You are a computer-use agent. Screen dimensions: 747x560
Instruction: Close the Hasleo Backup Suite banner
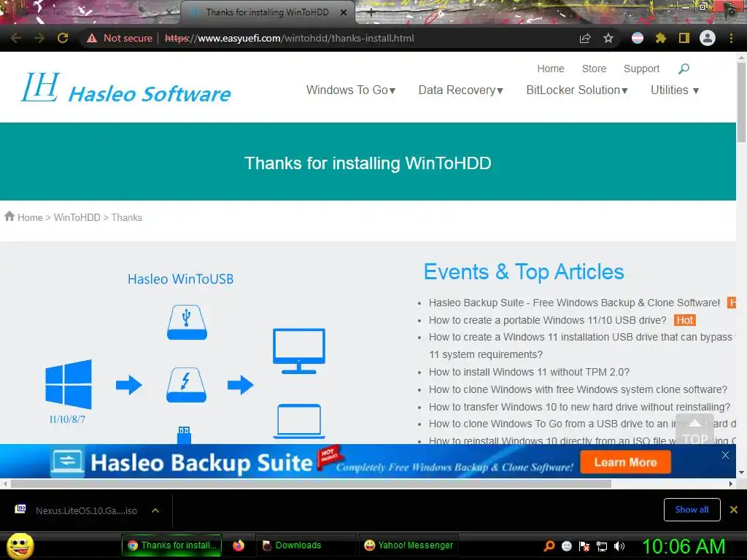pos(725,455)
